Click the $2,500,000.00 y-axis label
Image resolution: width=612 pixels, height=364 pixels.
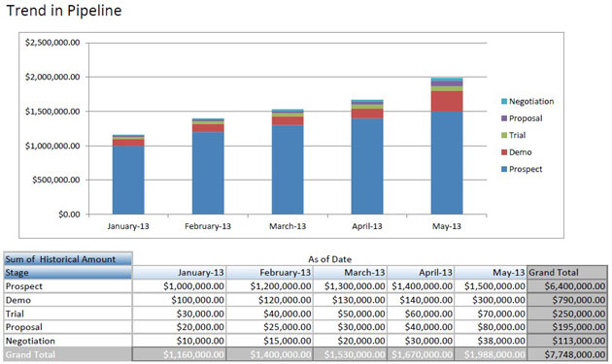52,43
